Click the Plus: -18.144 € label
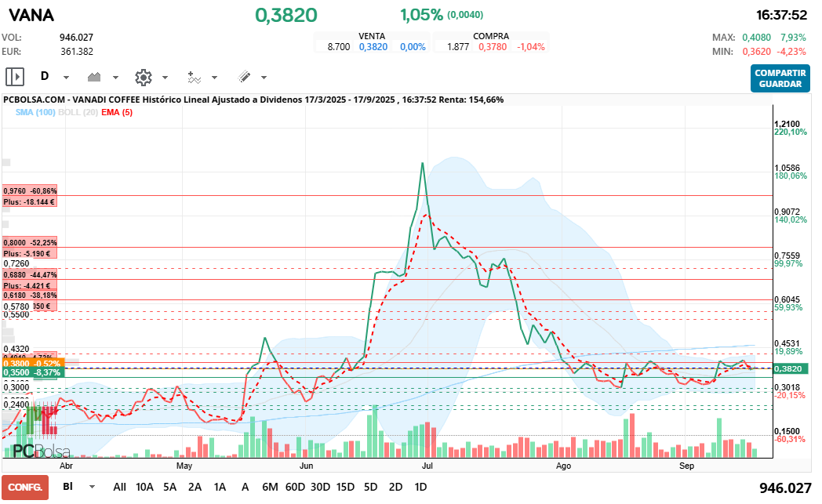This screenshot has width=822, height=504. (30, 201)
